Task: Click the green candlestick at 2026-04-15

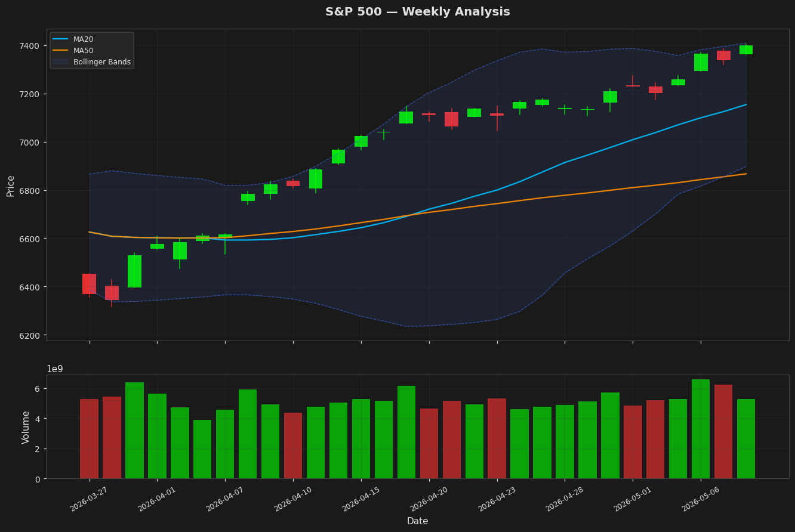Action: [x=361, y=141]
